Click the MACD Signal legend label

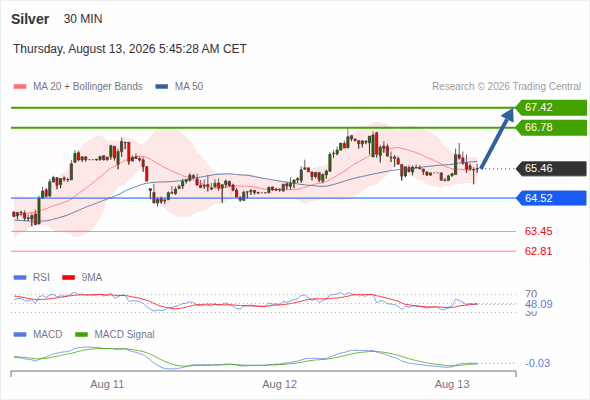(125, 335)
